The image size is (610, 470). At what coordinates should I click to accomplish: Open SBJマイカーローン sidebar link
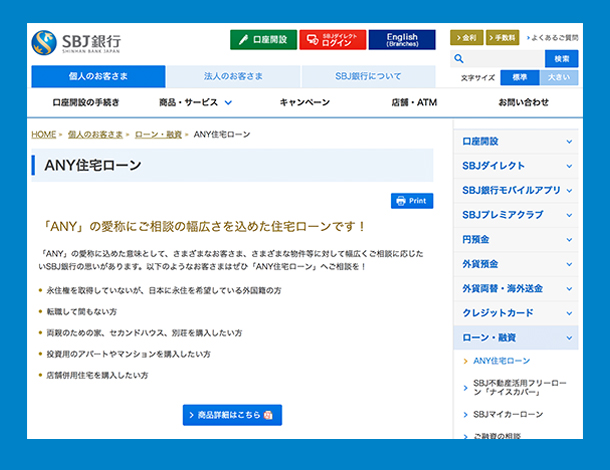pos(508,415)
